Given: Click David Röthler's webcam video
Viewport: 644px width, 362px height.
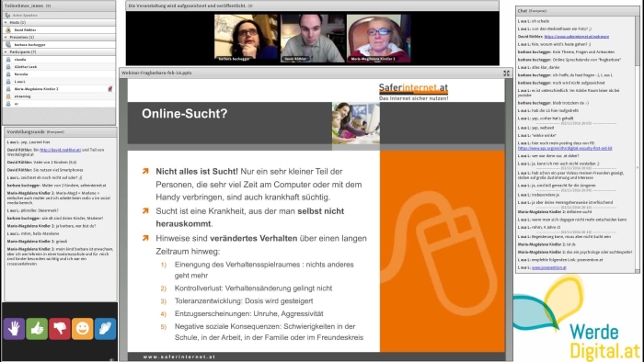Looking at the screenshot, I should (313, 38).
